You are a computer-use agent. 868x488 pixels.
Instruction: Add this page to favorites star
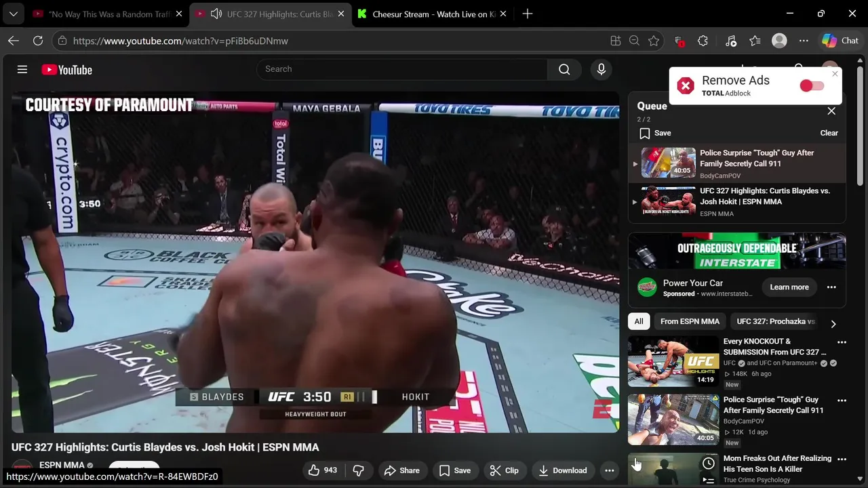[x=653, y=41]
